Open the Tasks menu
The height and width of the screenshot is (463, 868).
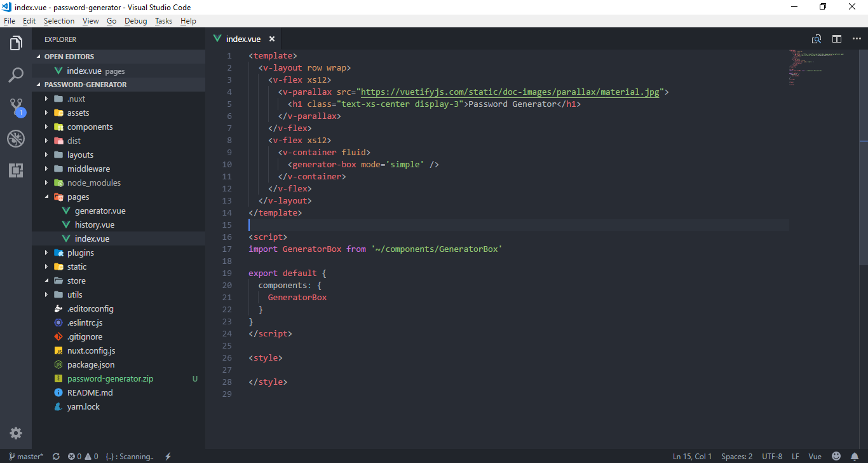click(163, 21)
